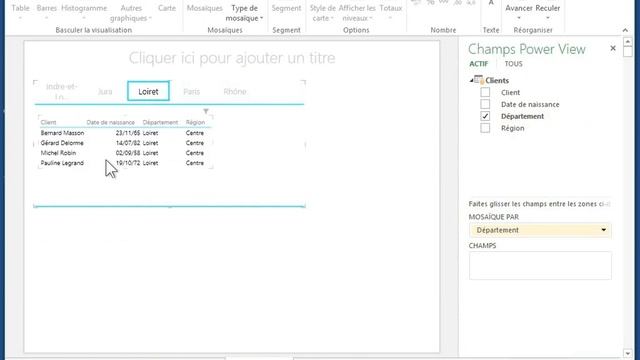Collapse the ribbon with the up arrow
Viewport: 640px width, 360px height.
click(625, 30)
